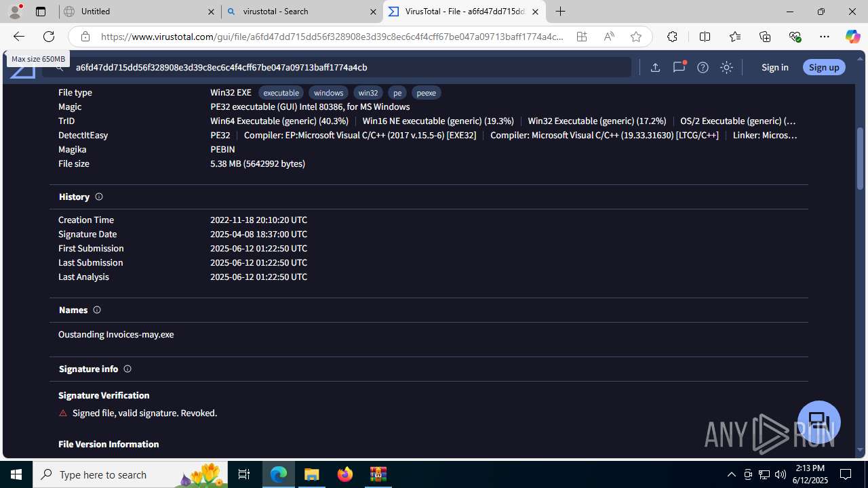This screenshot has width=868, height=488.
Task: Add this page to favorites star
Action: click(x=636, y=37)
